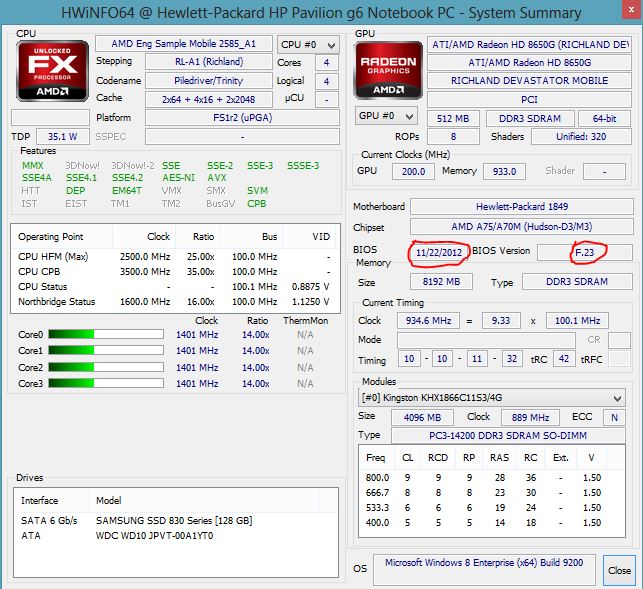Viewport: 643px width, 589px height.
Task: Click the Core0 usage bar
Action: pyautogui.click(x=106, y=334)
